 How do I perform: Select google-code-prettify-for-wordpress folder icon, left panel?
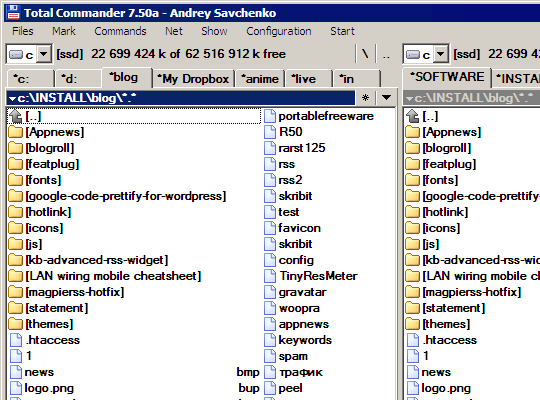pyautogui.click(x=15, y=196)
